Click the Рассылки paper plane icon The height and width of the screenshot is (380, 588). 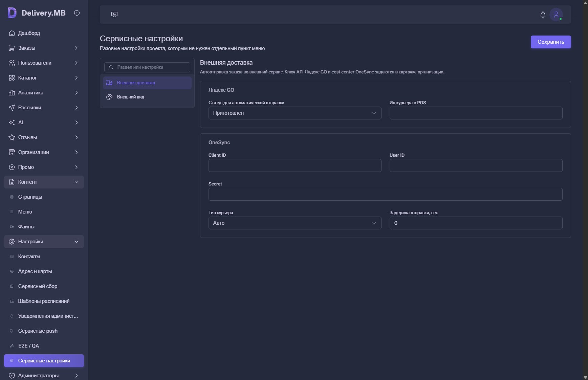(12, 108)
